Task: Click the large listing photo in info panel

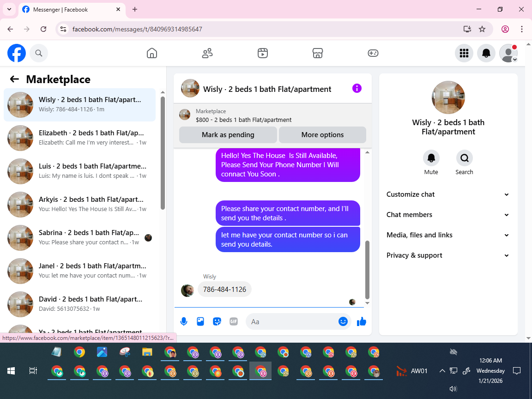Action: tap(448, 97)
